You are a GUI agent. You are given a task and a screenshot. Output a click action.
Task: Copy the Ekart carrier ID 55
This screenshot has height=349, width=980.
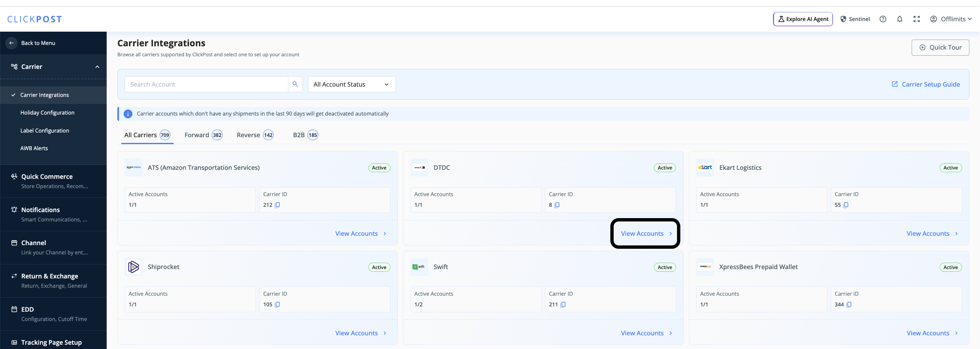845,205
